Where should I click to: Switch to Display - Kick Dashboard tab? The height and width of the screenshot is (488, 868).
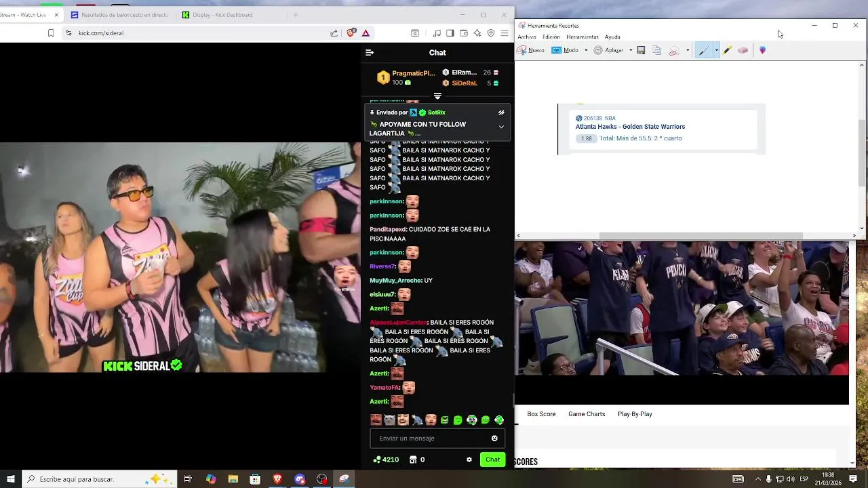click(230, 15)
